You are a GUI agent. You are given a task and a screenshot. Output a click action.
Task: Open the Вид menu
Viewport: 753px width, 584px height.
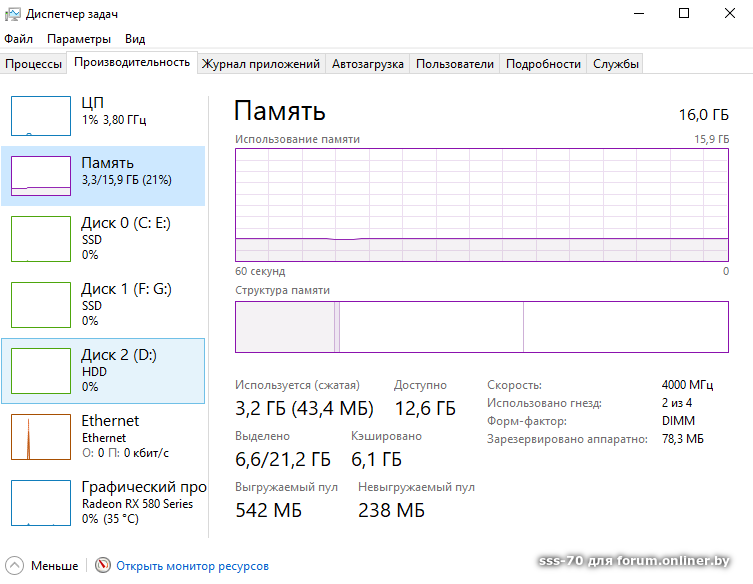point(135,39)
